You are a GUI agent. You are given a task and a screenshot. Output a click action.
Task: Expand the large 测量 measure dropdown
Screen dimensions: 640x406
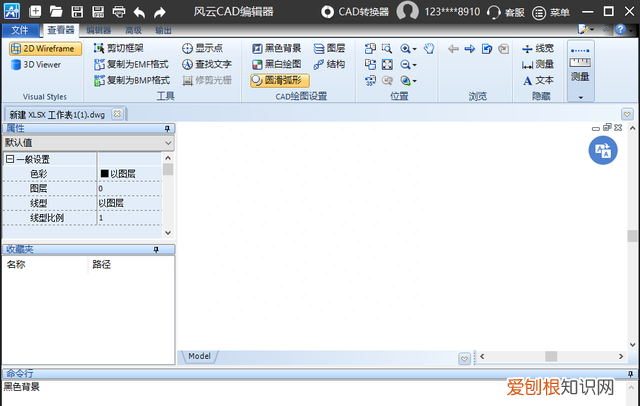tap(580, 97)
